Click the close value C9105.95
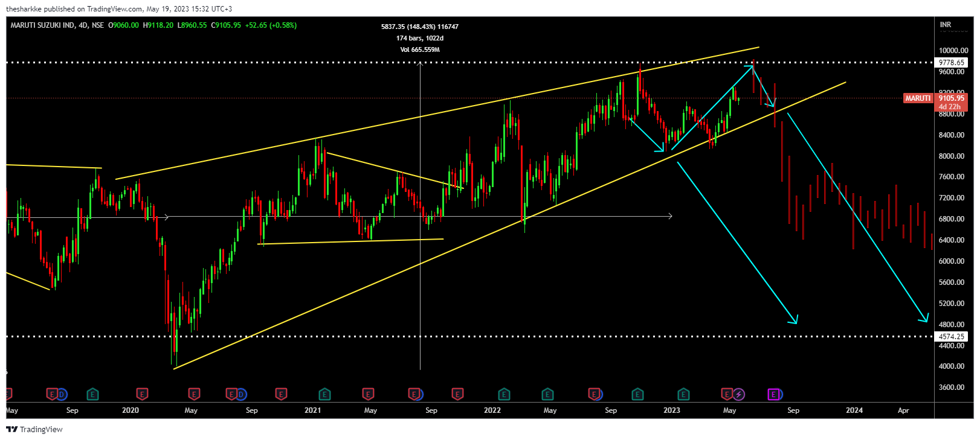Viewport: 980px width, 440px height. [226, 25]
